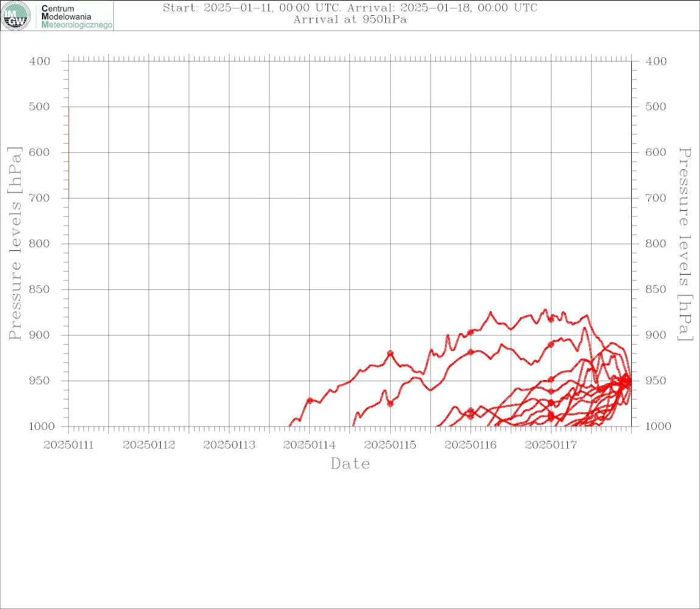Click trajectory marker on 20250114 near 970 hPa

pos(310,400)
